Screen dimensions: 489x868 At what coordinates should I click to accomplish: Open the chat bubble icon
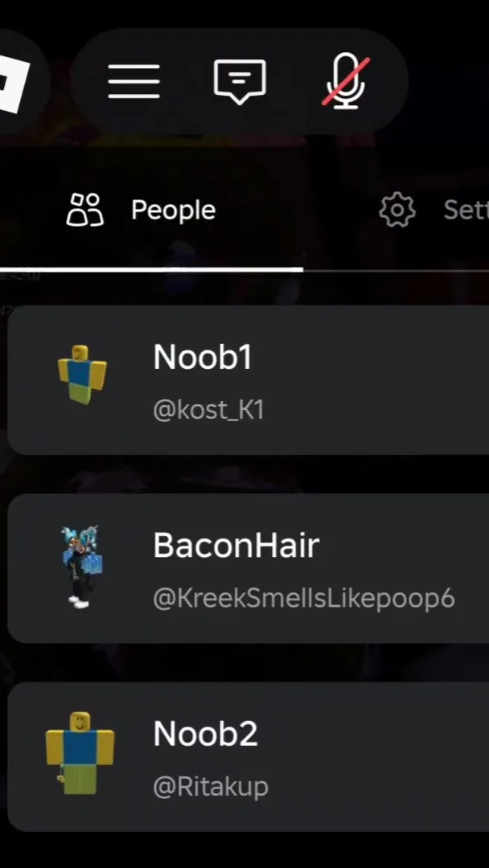pos(240,81)
